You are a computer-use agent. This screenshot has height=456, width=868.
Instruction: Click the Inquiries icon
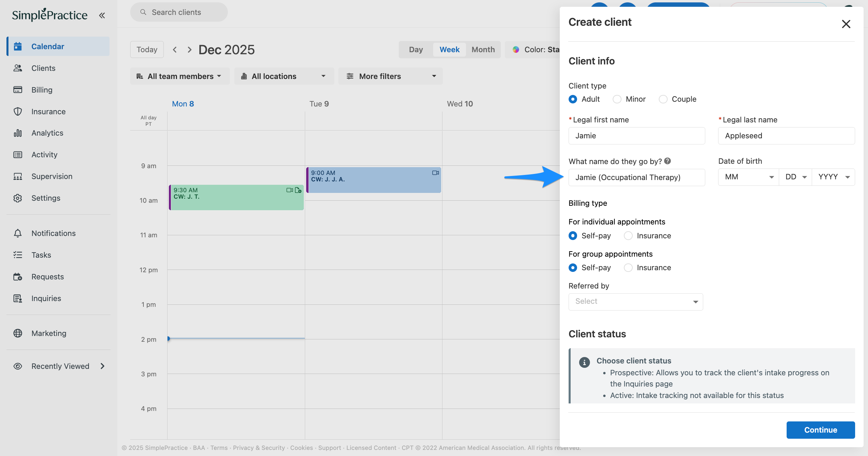(18, 298)
